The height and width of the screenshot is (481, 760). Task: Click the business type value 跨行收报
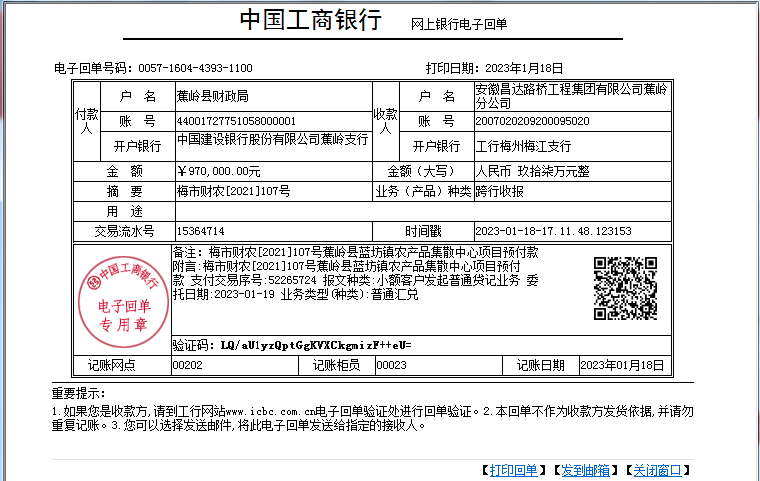(x=499, y=191)
